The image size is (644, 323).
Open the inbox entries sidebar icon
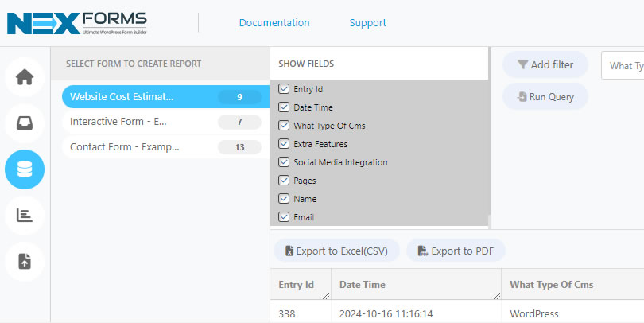tap(25, 123)
